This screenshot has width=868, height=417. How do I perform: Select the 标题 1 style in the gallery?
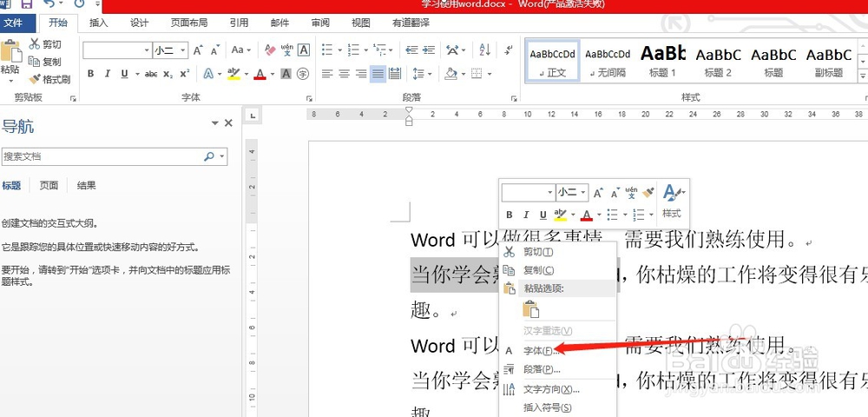coord(662,61)
